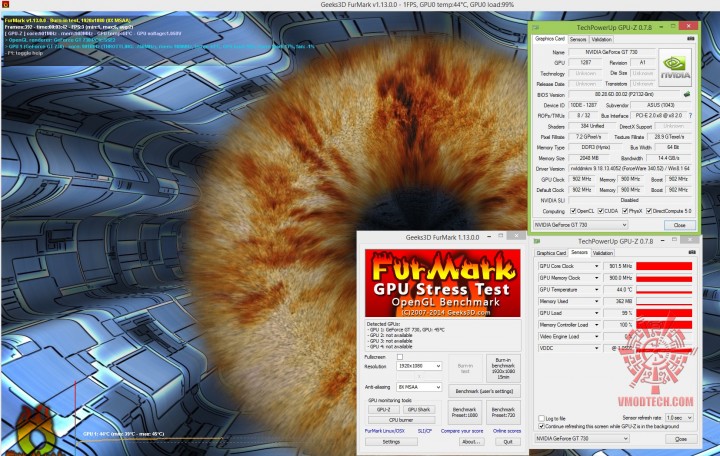The height and width of the screenshot is (456, 720).
Task: Click the Bus Interface question mark icon
Action: pos(690,116)
